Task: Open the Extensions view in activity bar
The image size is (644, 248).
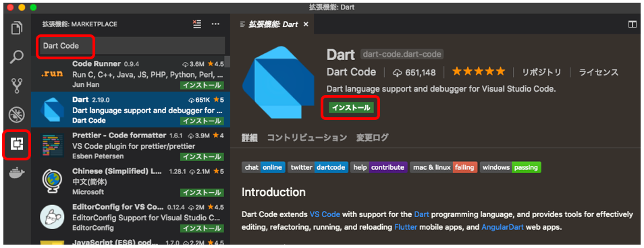Action: point(17,144)
